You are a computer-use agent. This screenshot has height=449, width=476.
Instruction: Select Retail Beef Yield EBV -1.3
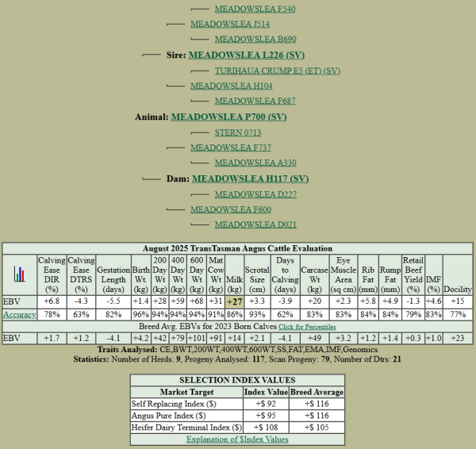[413, 301]
